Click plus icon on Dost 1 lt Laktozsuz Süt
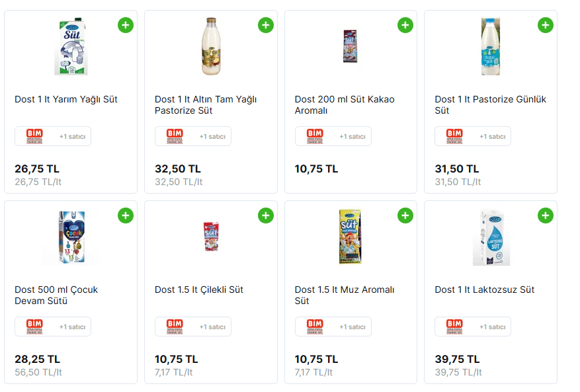The height and width of the screenshot is (392, 580). coord(545,216)
